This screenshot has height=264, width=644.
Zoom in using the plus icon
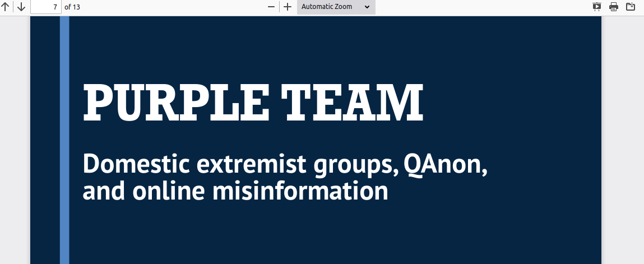point(288,7)
